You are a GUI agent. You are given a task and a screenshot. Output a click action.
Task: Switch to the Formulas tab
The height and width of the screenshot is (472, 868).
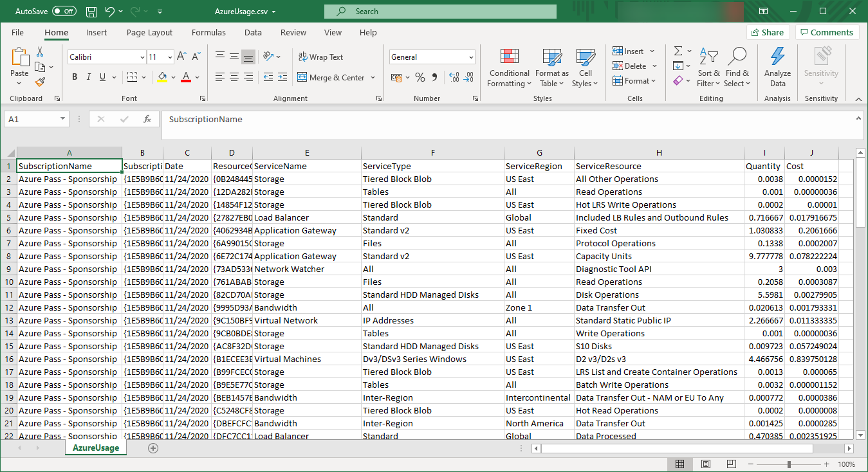(208, 32)
